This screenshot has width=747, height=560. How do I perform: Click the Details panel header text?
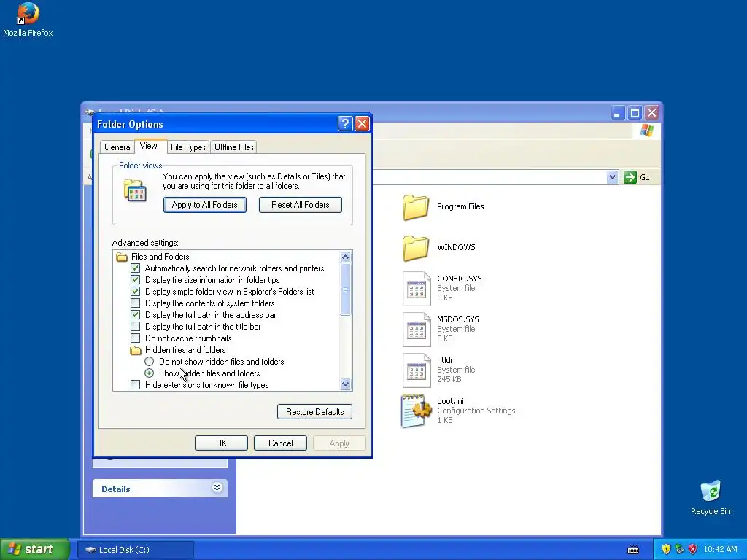click(x=116, y=489)
